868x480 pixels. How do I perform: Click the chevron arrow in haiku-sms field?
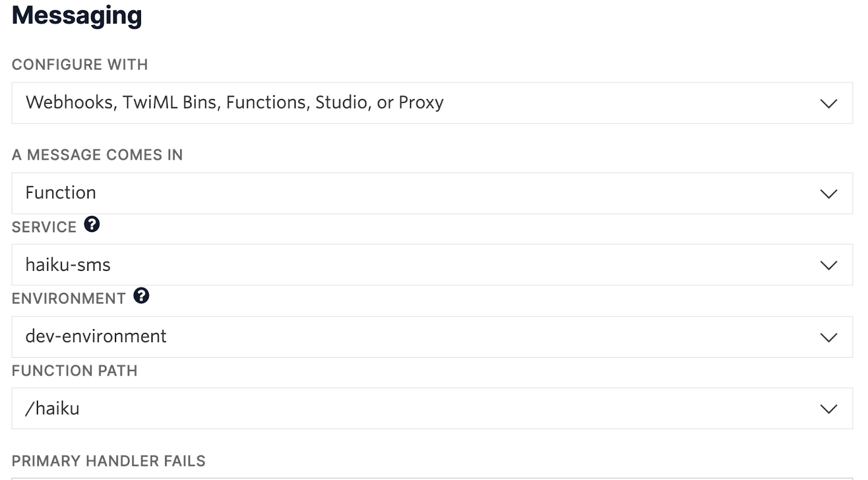point(828,266)
